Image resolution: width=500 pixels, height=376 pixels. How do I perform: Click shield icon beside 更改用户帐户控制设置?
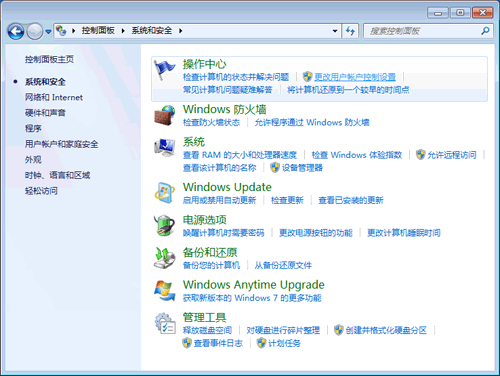[307, 77]
